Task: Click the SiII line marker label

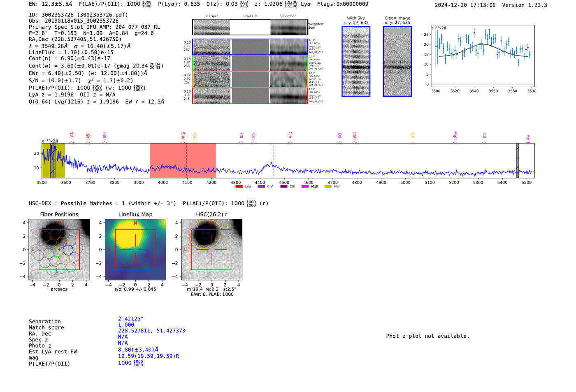Action: click(x=88, y=137)
